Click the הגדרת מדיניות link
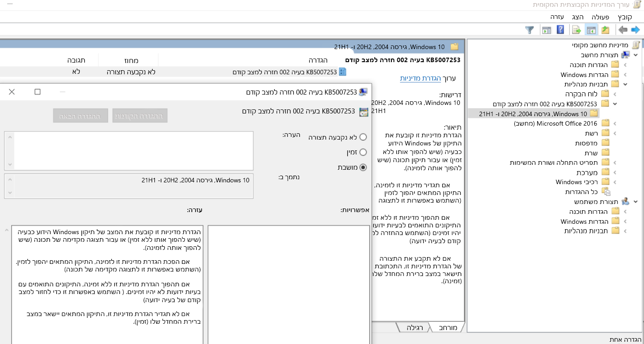This screenshot has height=344, width=644. click(x=420, y=78)
